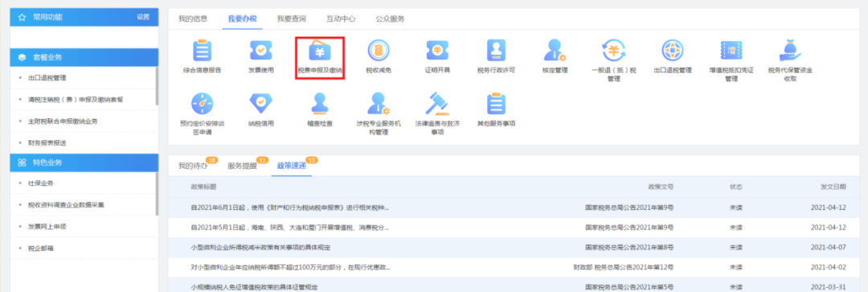
Task: Open 涉税专业服务机构管理 icon
Action: point(379,104)
